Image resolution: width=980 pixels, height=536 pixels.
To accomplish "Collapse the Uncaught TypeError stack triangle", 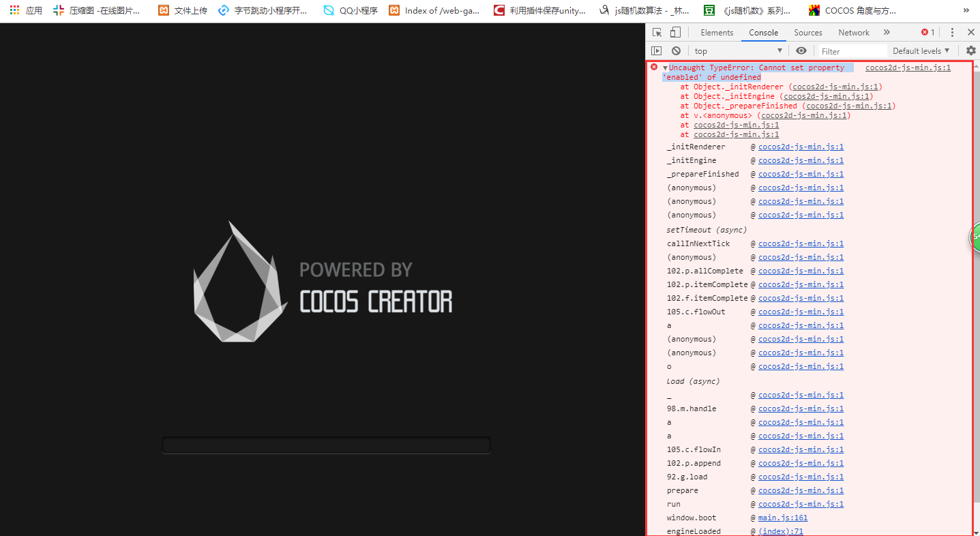I will (x=665, y=68).
